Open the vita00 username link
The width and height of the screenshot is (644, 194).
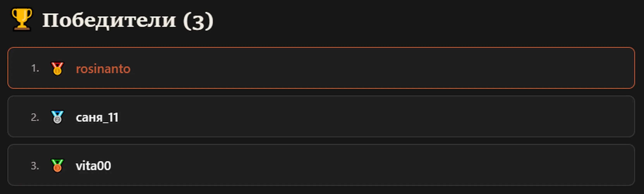tap(93, 166)
